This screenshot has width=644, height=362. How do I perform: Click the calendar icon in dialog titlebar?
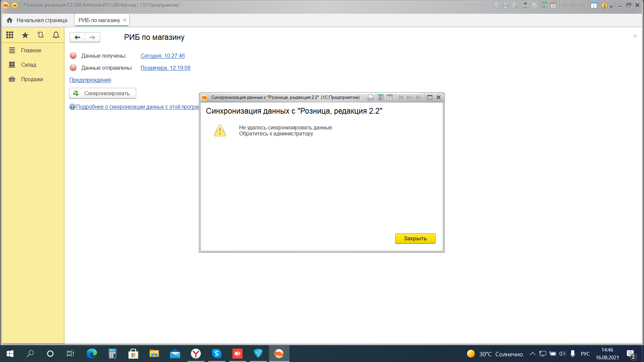390,98
